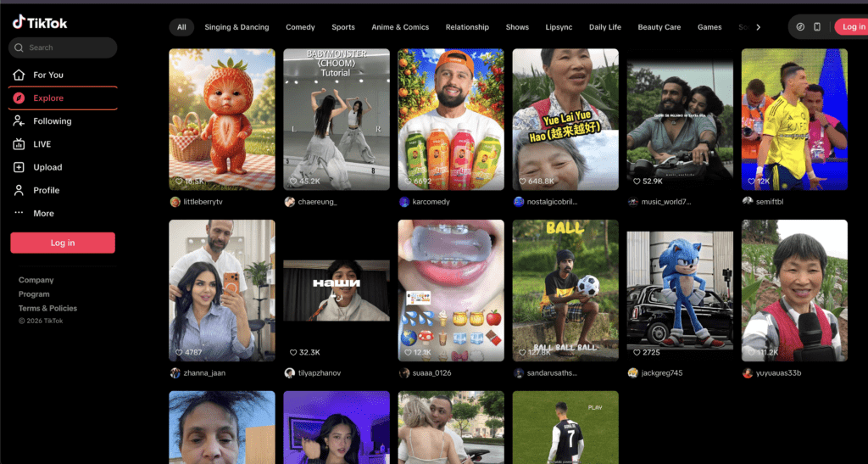868x464 pixels.
Task: Open the Explore compass icon
Action: (19, 98)
